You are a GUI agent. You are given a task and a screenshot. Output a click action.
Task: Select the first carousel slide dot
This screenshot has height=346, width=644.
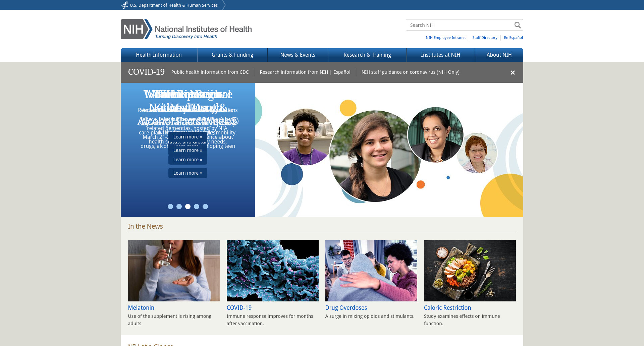(170, 207)
